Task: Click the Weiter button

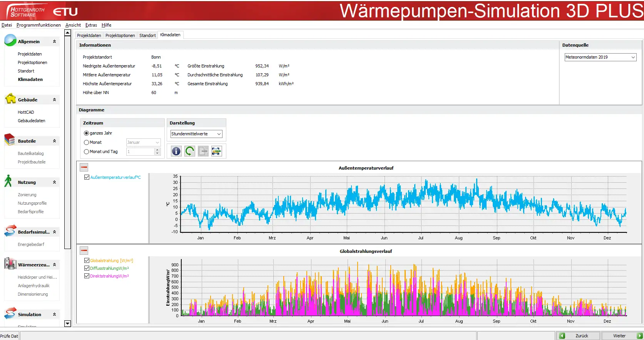Action: pos(619,336)
